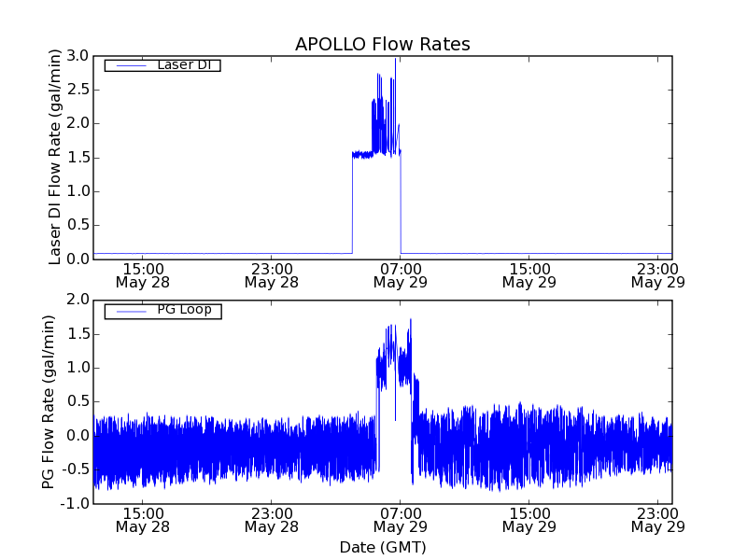Viewport: 747px width, 560px height.
Task: Click the 3.0 tick on Laser DI y-axis
Action: coord(78,56)
